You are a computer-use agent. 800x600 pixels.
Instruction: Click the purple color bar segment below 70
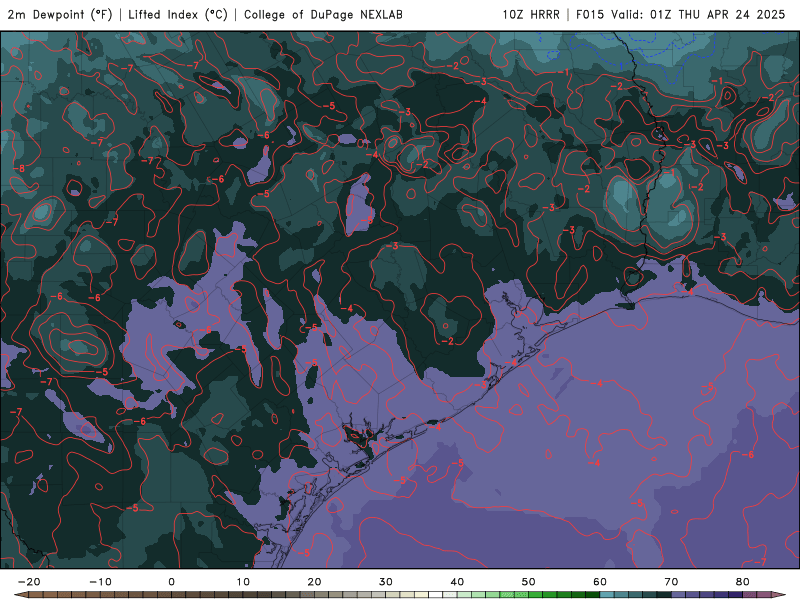point(679,595)
